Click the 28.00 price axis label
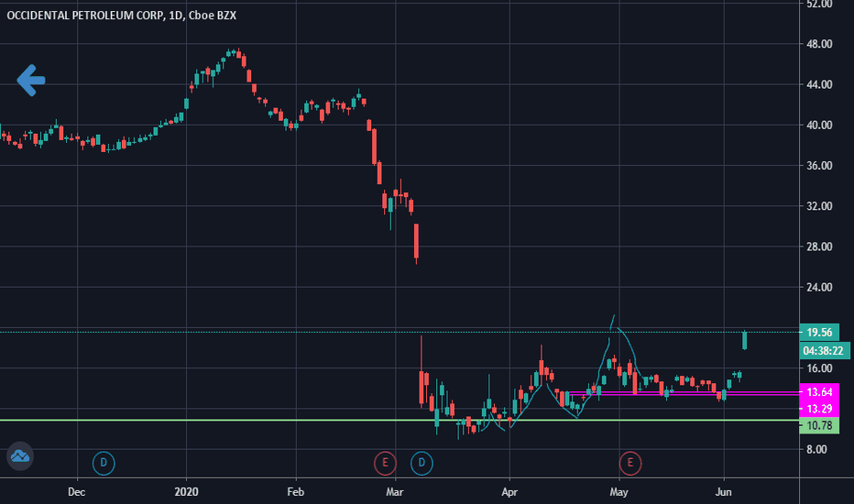The height and width of the screenshot is (504, 854). tap(819, 247)
